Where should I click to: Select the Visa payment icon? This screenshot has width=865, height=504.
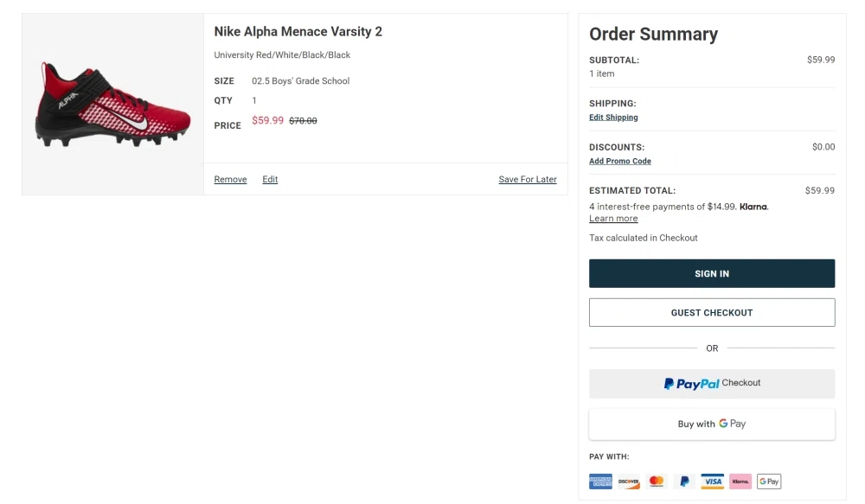pyautogui.click(x=712, y=481)
